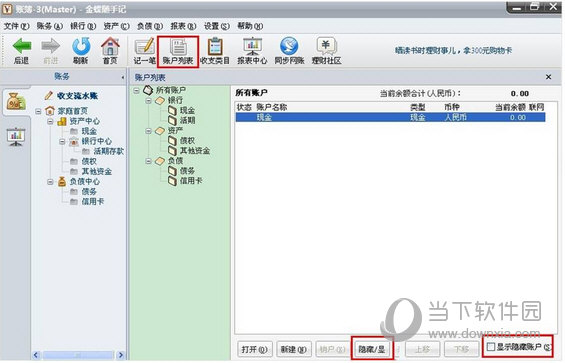Select the money bag sidebar icon

tap(16, 102)
